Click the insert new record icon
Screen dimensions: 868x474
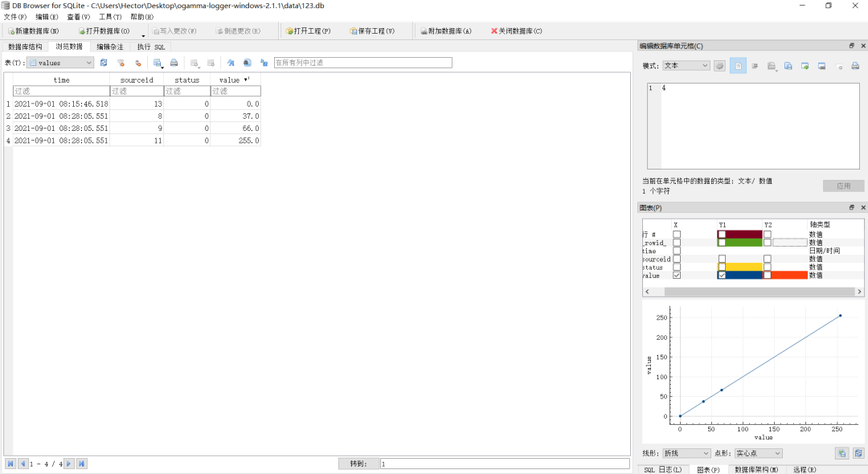(x=194, y=63)
